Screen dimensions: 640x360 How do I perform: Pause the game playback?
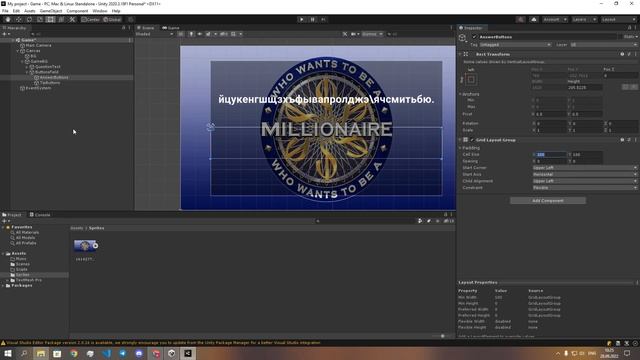(313, 19)
